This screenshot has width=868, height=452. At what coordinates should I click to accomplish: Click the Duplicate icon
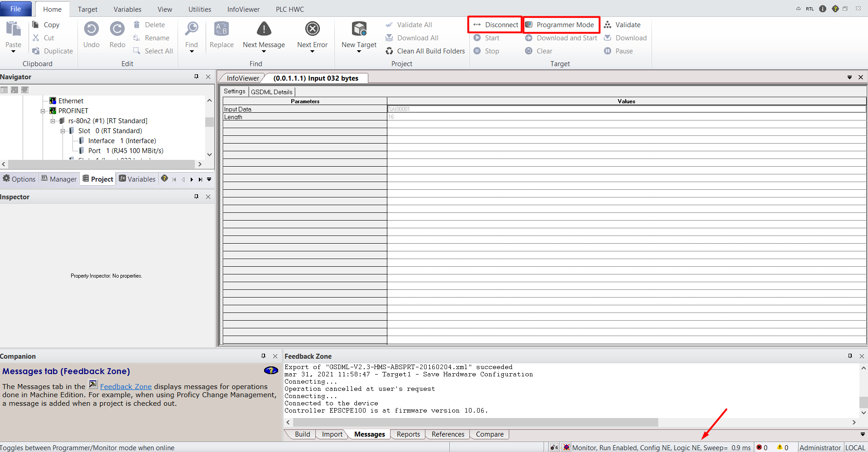tap(36, 51)
